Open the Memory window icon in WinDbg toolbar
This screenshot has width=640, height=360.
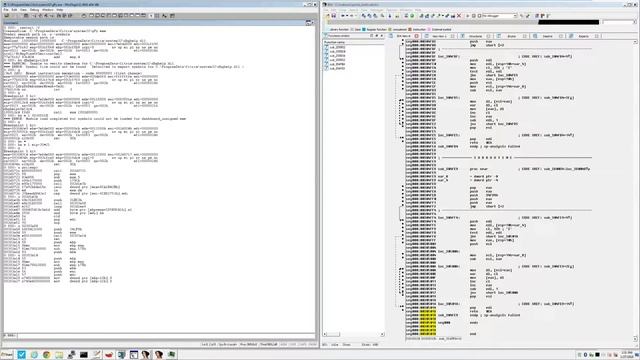[x=114, y=16]
